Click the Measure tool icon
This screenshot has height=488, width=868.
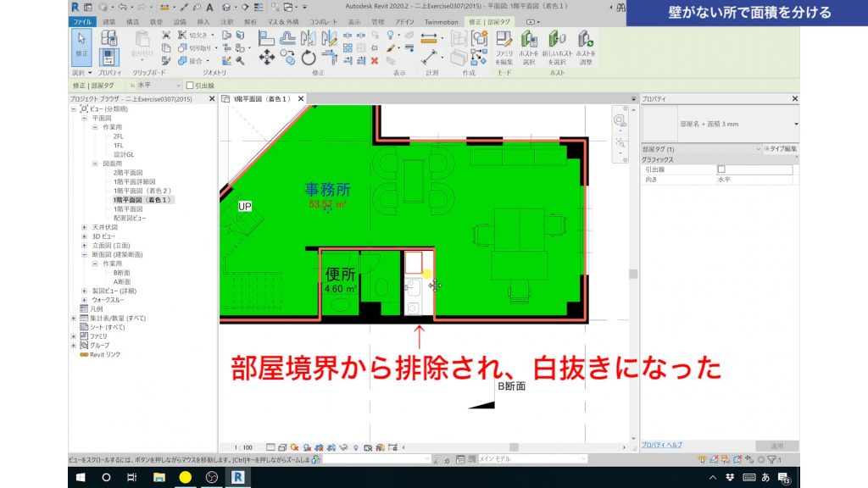coord(428,36)
